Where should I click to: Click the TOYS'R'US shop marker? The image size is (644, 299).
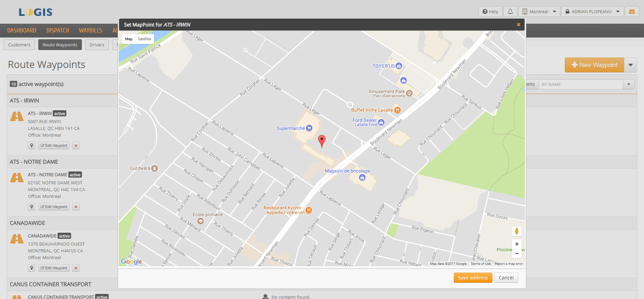(399, 66)
